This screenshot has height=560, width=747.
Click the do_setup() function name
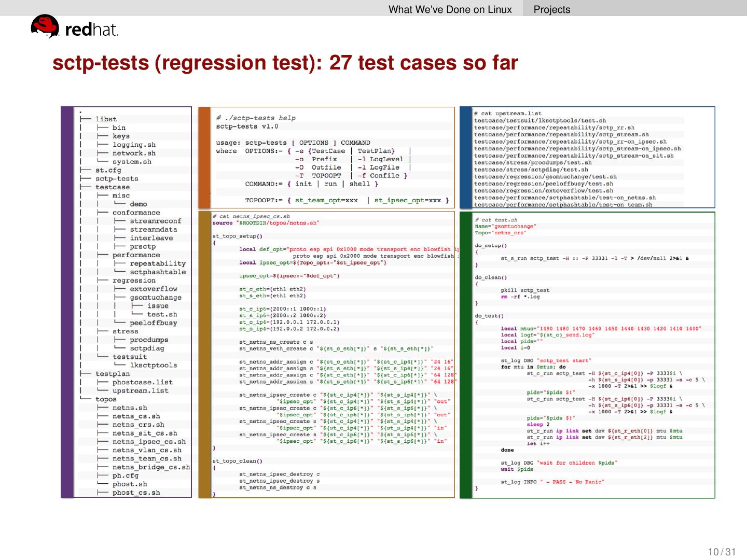(491, 246)
